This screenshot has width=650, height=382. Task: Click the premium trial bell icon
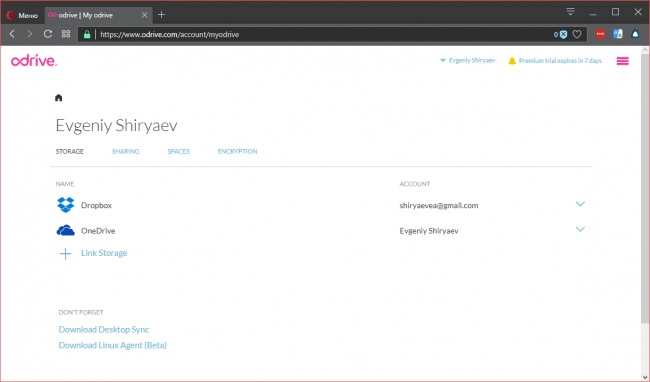point(512,61)
